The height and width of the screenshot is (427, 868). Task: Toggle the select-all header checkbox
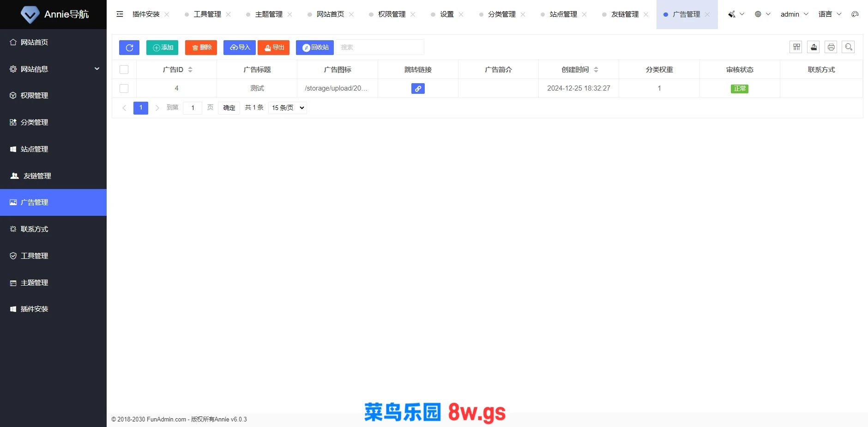tap(124, 70)
